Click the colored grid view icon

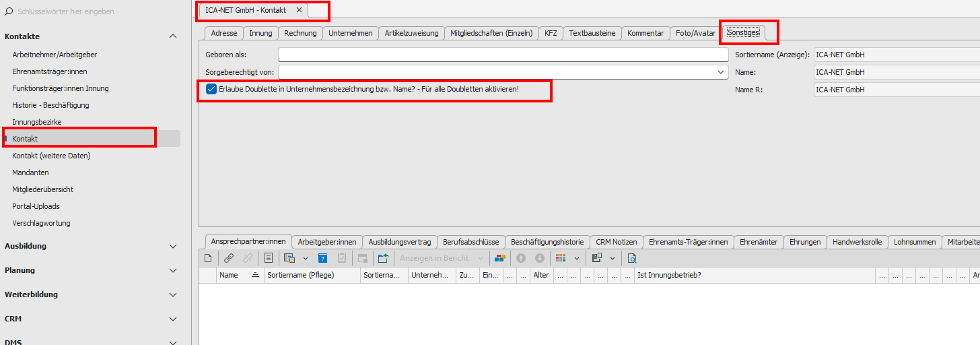(561, 258)
